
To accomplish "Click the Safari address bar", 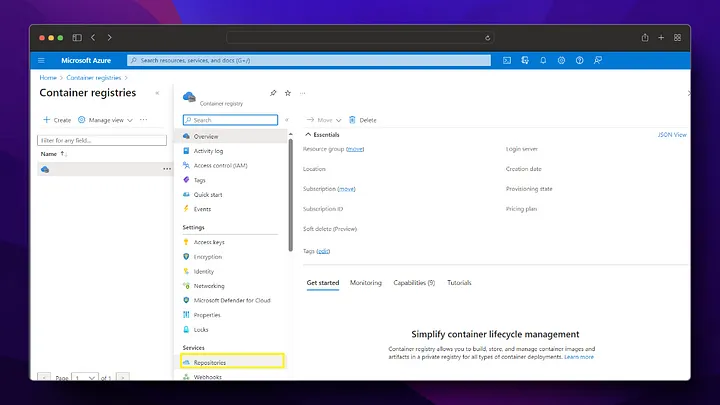I will (x=360, y=38).
